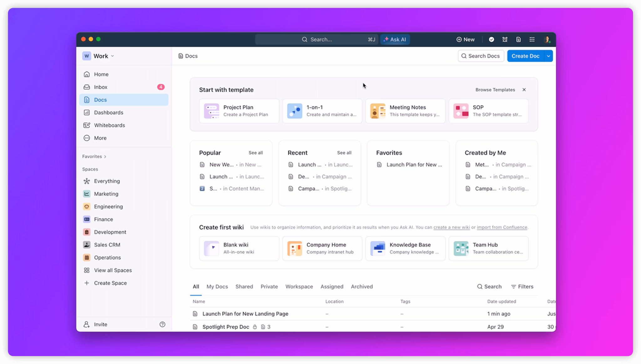641x364 pixels.
Task: Click the global Search field
Action: 316,39
